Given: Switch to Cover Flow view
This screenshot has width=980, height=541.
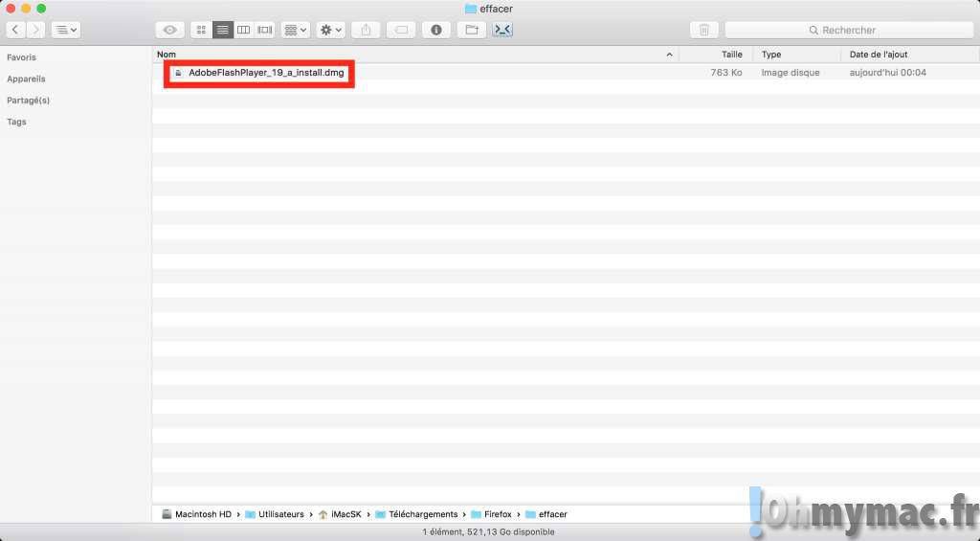Looking at the screenshot, I should (265, 30).
